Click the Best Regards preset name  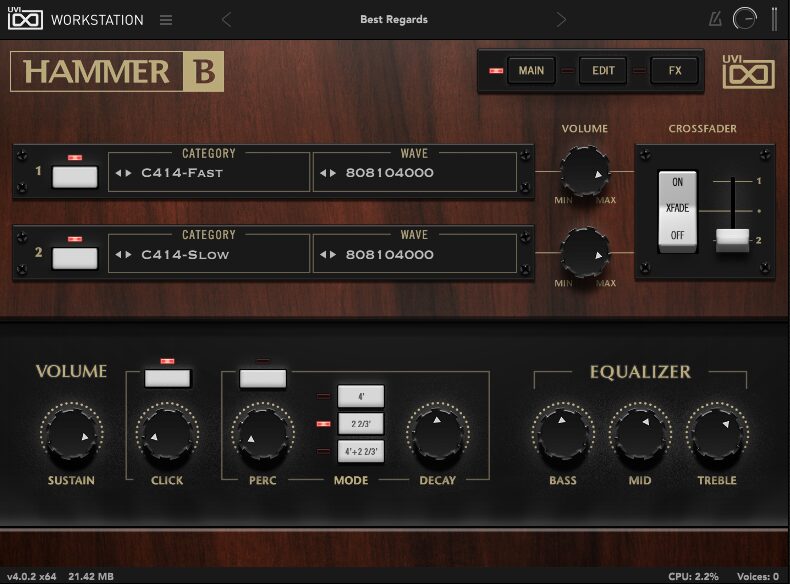point(393,20)
